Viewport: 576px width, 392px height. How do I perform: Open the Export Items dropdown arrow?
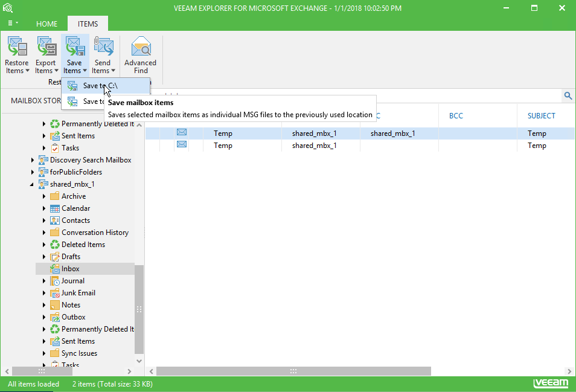(56, 71)
